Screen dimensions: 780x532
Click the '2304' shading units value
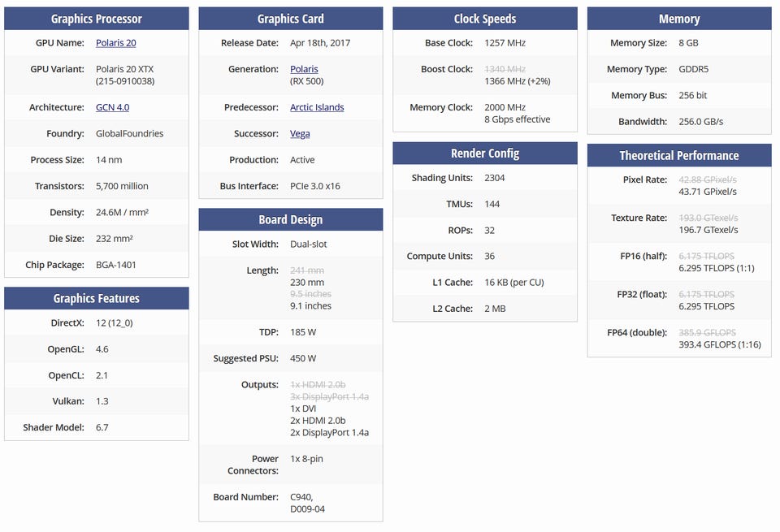point(495,178)
